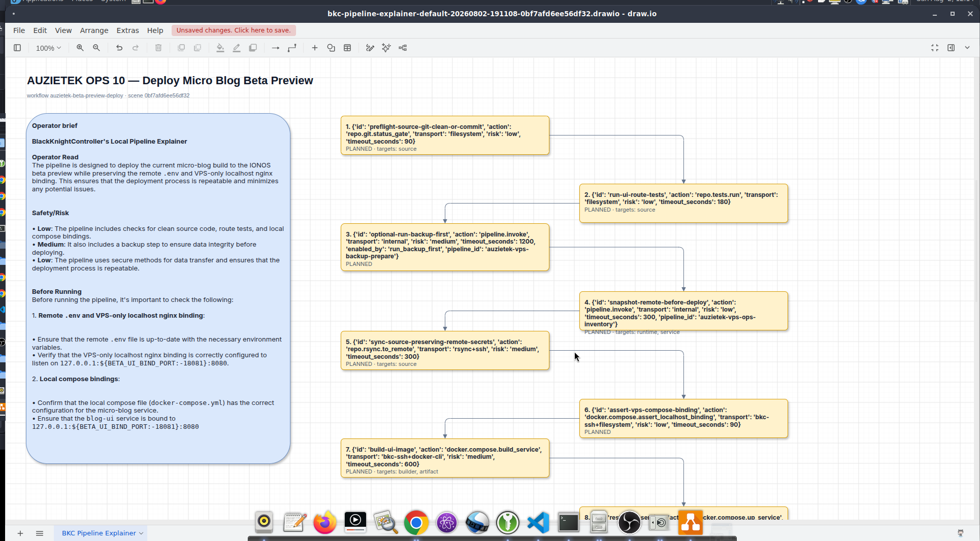Image resolution: width=980 pixels, height=541 pixels.
Task: Click the bottom-right status icon
Action: [961, 533]
